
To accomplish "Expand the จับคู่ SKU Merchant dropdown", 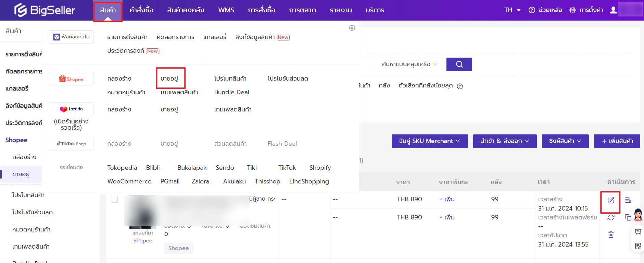I will pyautogui.click(x=430, y=141).
